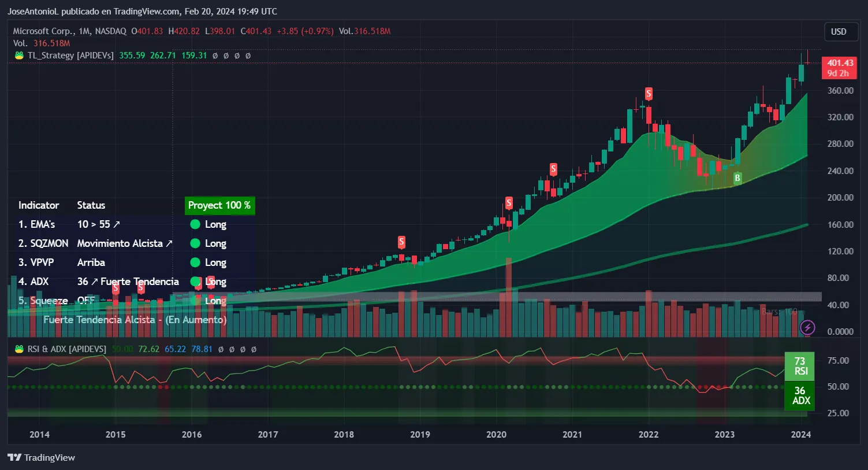This screenshot has height=470, width=868.
Task: Click the 1. EMA's indicator row label
Action: 37,224
